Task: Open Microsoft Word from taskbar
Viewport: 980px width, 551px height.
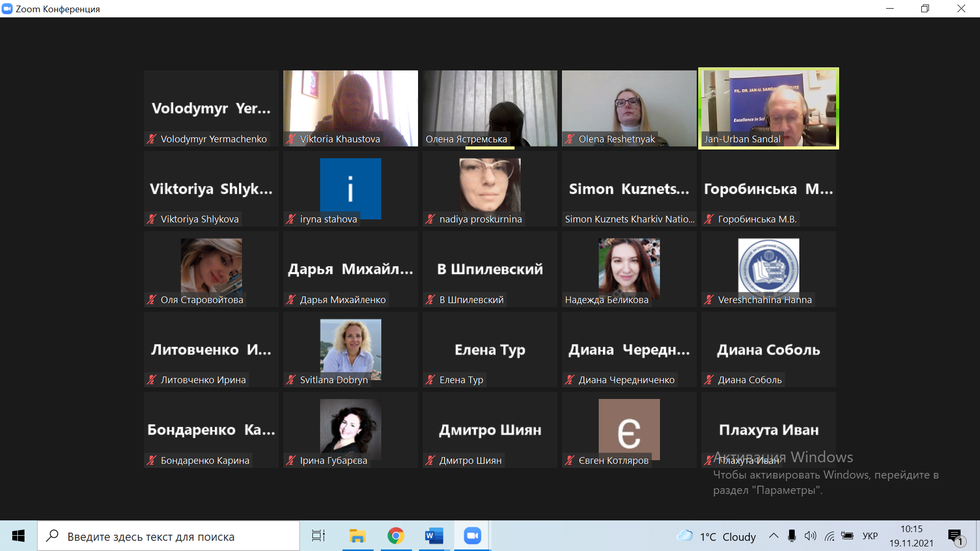Action: click(434, 536)
